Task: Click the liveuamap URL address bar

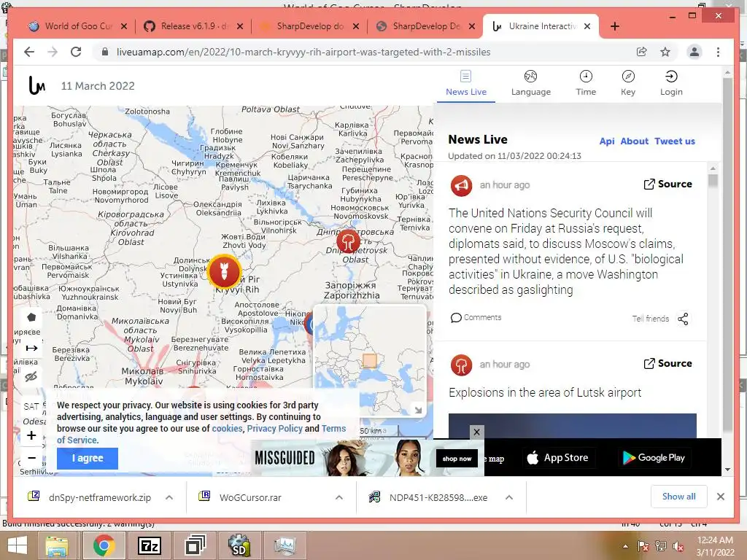Action: (303, 52)
